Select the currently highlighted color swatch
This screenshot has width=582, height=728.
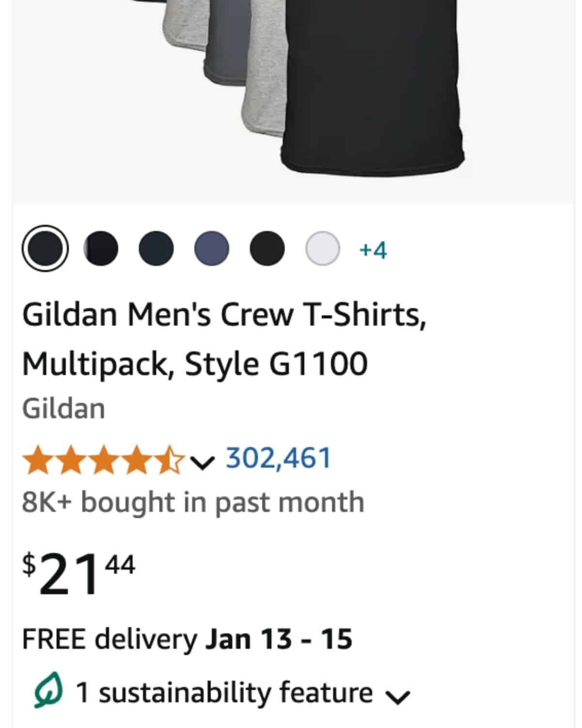[x=45, y=248]
